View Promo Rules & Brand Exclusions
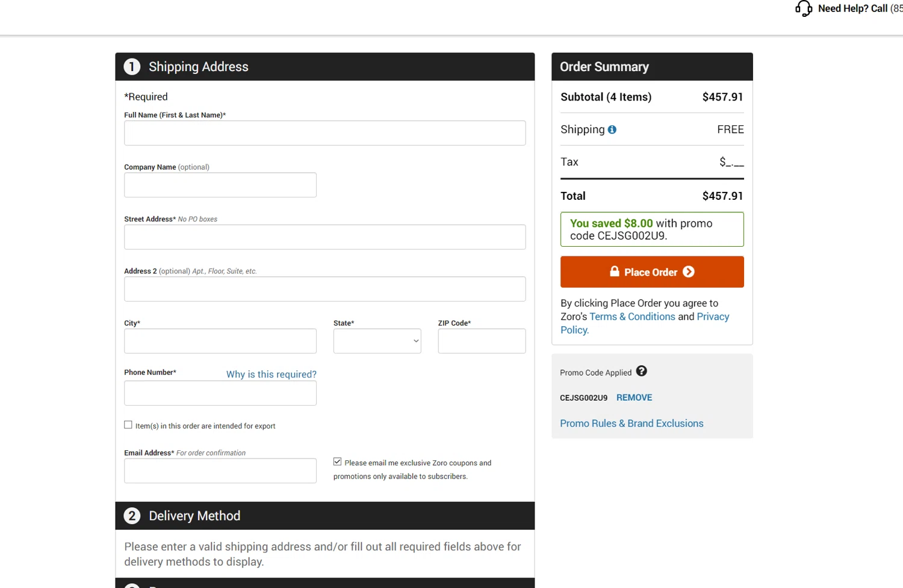 tap(631, 424)
